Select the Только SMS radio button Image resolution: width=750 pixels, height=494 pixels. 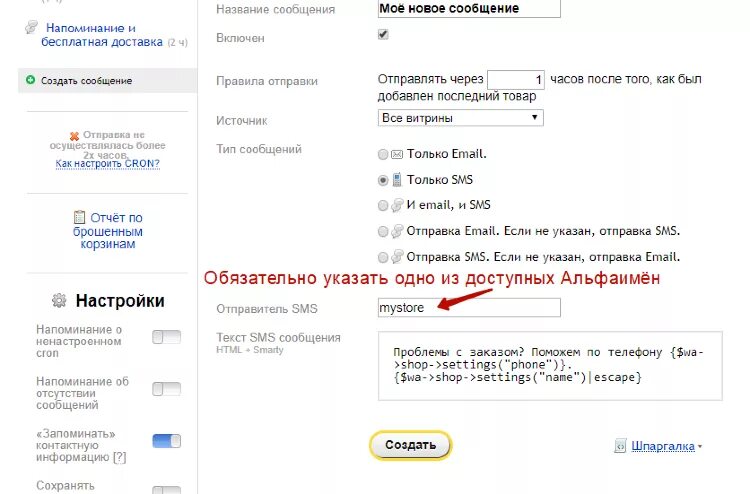tap(383, 180)
